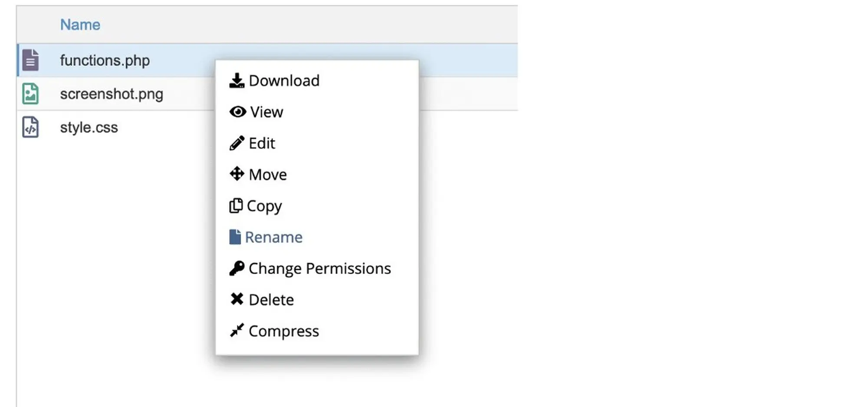
Task: Click the pencil icon beside Edit
Action: point(237,143)
